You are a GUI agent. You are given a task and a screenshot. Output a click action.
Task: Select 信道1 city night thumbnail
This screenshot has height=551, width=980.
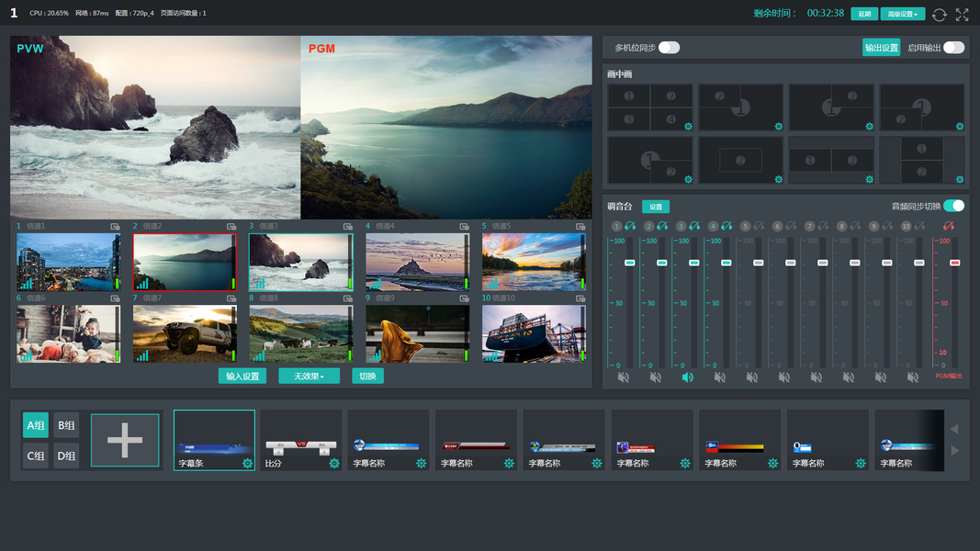[68, 262]
